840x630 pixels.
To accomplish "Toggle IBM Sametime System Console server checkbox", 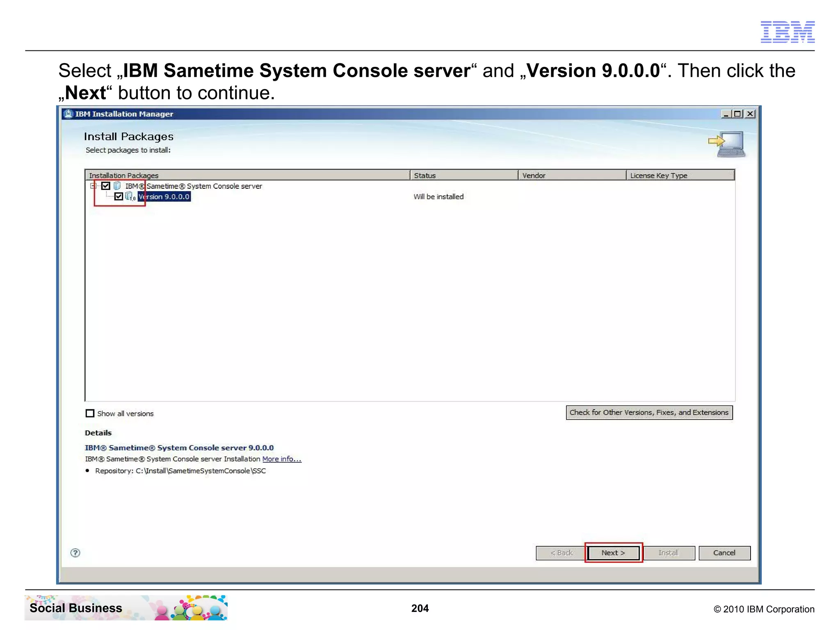I will coord(106,186).
